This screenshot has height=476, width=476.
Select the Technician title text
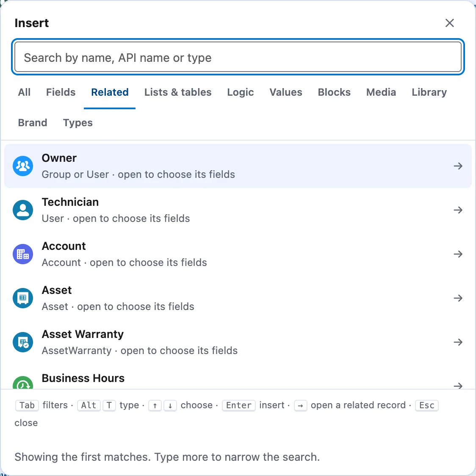coord(70,202)
